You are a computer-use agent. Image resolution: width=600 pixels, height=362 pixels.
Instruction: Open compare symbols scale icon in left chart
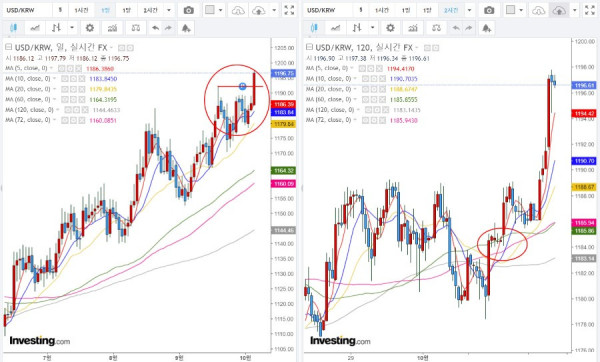pos(135,28)
